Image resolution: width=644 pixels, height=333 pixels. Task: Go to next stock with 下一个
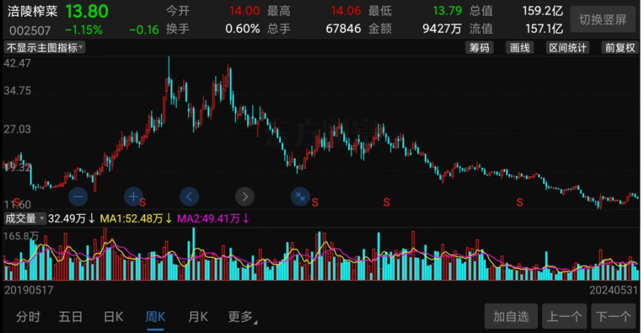point(613,316)
